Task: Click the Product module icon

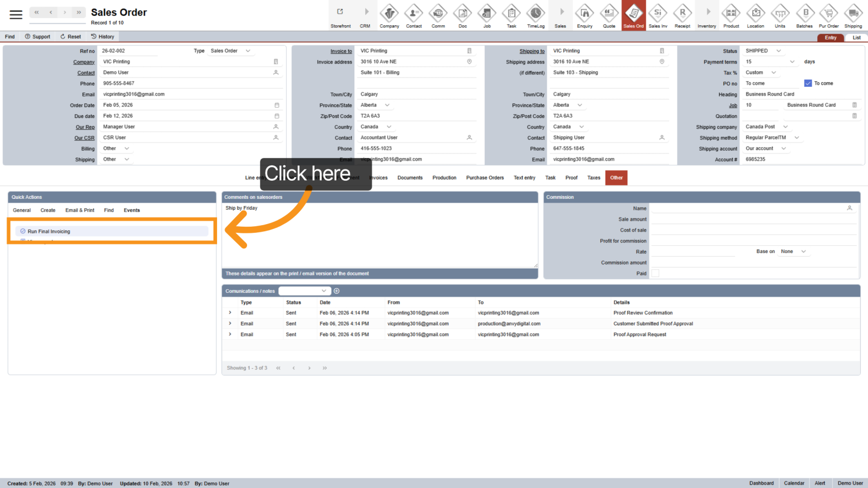Action: tap(731, 15)
